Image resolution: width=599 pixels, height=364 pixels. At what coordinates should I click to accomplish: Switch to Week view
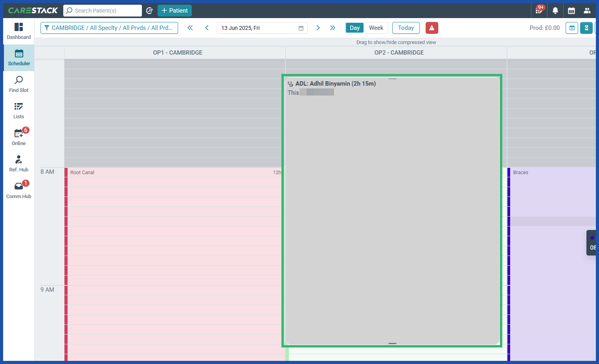tap(376, 28)
